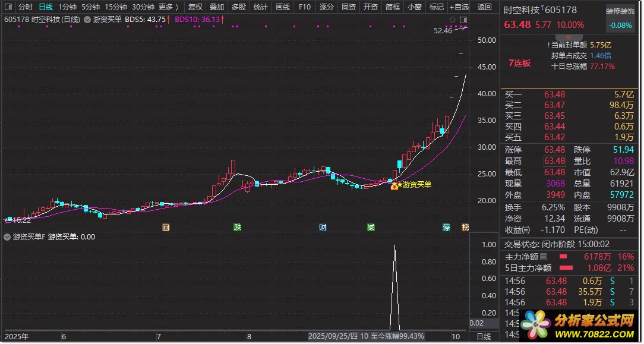
Task: Click the green 跌 event marker
Action: 238,227
